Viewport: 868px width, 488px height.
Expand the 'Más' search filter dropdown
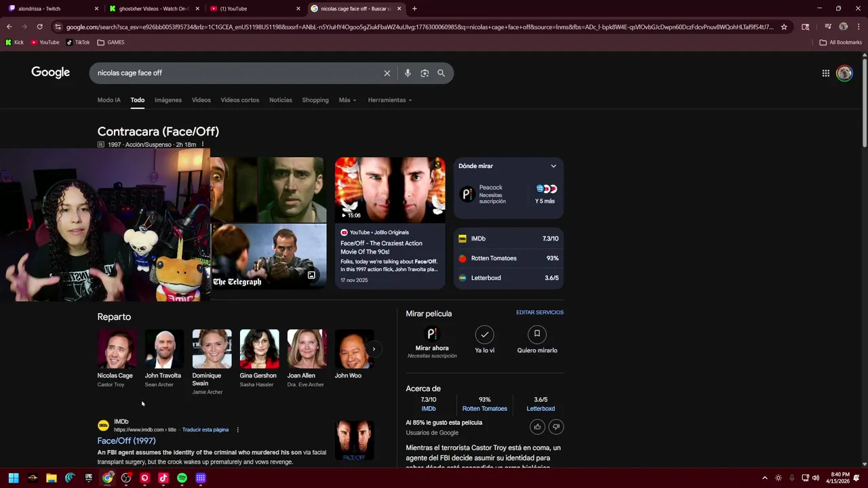347,100
